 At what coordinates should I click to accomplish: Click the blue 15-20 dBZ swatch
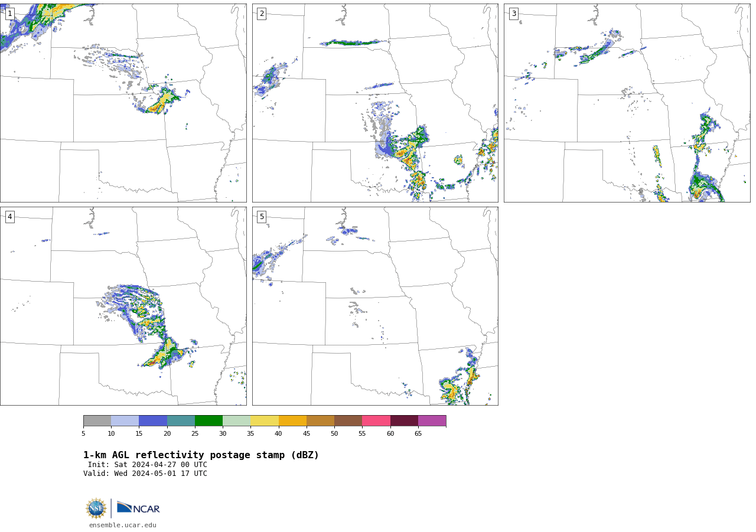[153, 421]
